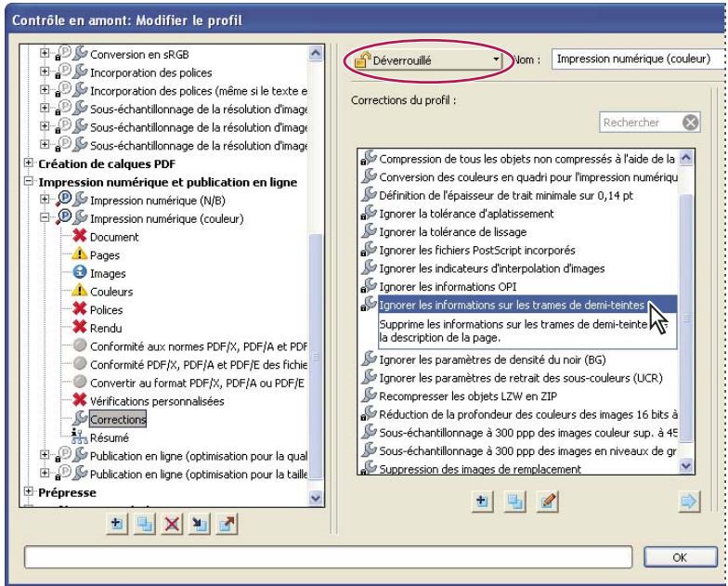This screenshot has width=728, height=586.
Task: Click import profile icon below tree
Action: point(200,525)
